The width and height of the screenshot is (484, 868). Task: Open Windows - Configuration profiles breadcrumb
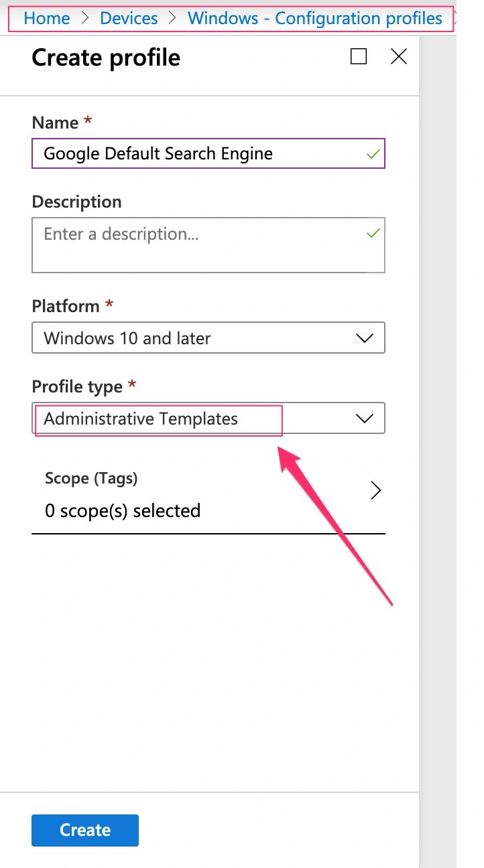pos(314,18)
